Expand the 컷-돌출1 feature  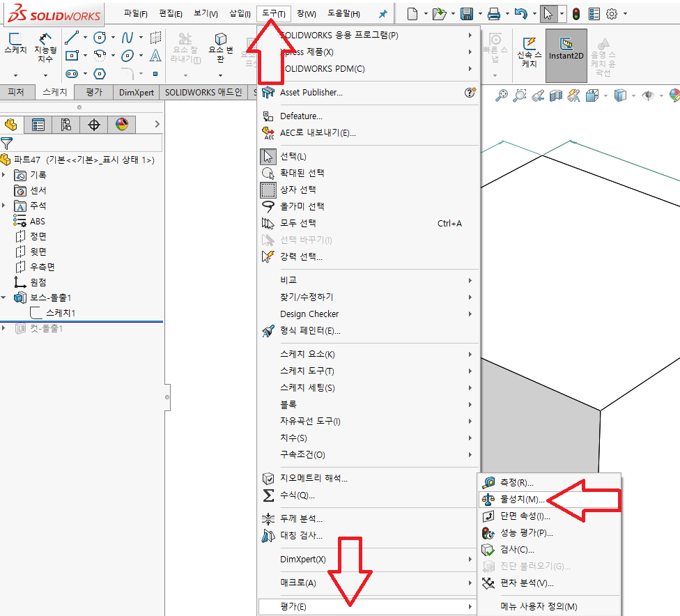pyautogui.click(x=4, y=328)
